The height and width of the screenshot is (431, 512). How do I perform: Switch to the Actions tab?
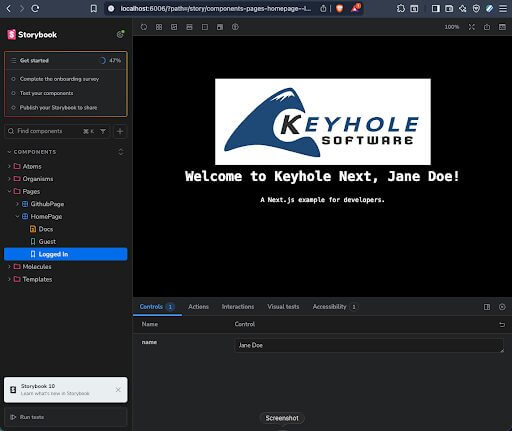click(x=198, y=307)
